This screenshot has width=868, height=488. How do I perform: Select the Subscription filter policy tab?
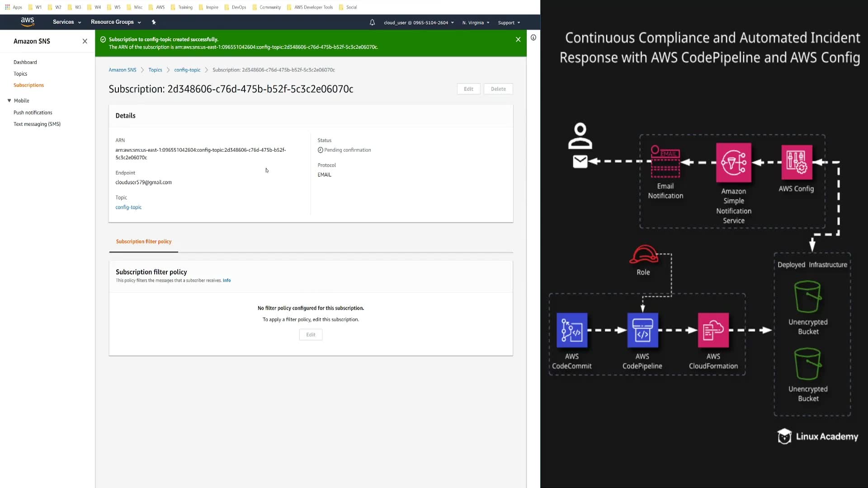(143, 242)
